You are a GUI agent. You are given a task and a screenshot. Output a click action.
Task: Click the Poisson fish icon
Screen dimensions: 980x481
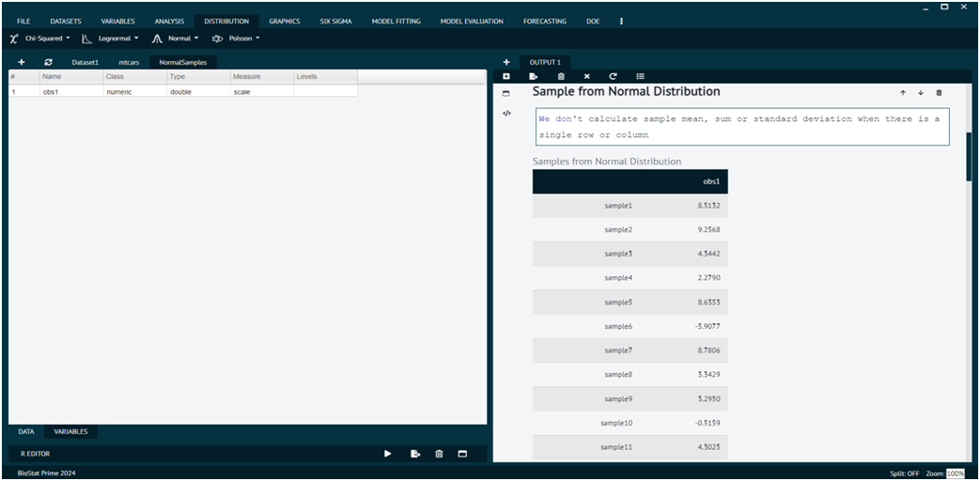[218, 39]
